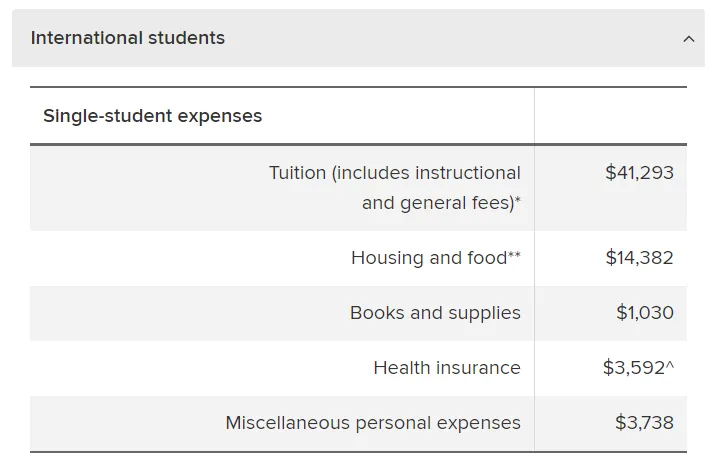
Task: Click the double asterisk after "food"
Action: point(514,256)
